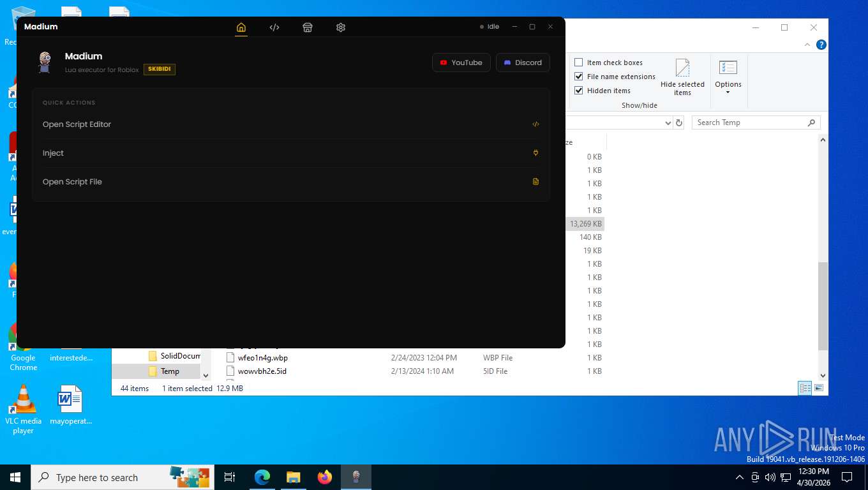Screen dimensions: 868x490
Task: Click the Idle status indicator
Action: [x=490, y=27]
